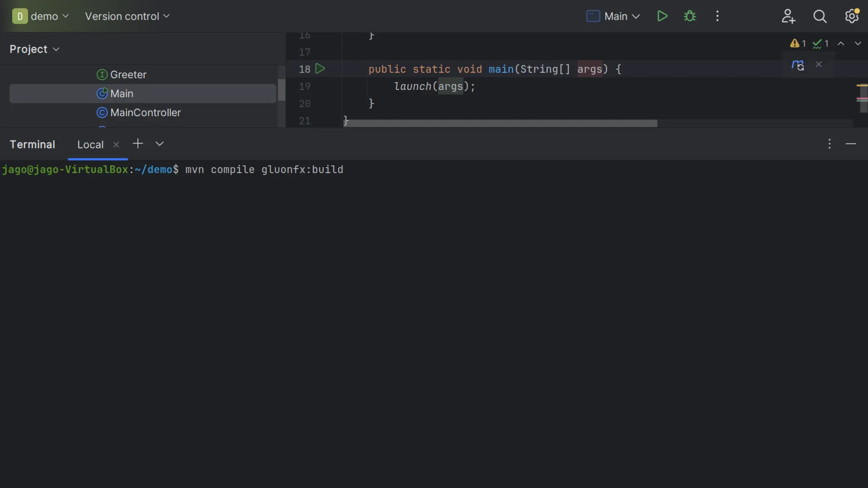The width and height of the screenshot is (868, 488).
Task: Expand the Project view selector dropdown
Action: 34,49
